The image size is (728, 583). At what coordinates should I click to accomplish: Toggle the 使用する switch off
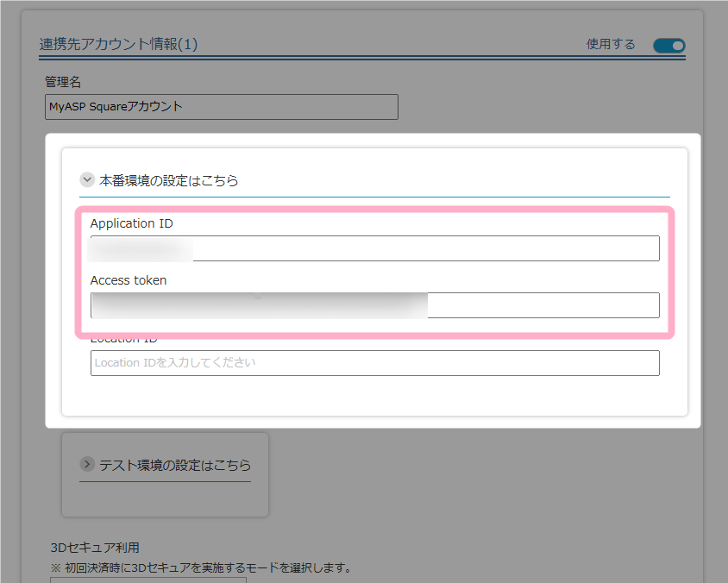point(668,45)
